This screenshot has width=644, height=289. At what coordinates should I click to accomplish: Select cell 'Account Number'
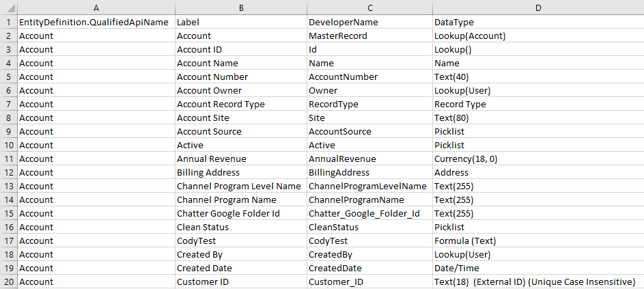pyautogui.click(x=241, y=77)
